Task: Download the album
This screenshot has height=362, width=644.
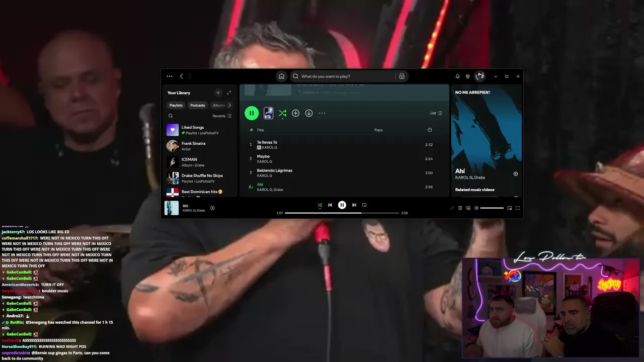Action: pyautogui.click(x=309, y=113)
